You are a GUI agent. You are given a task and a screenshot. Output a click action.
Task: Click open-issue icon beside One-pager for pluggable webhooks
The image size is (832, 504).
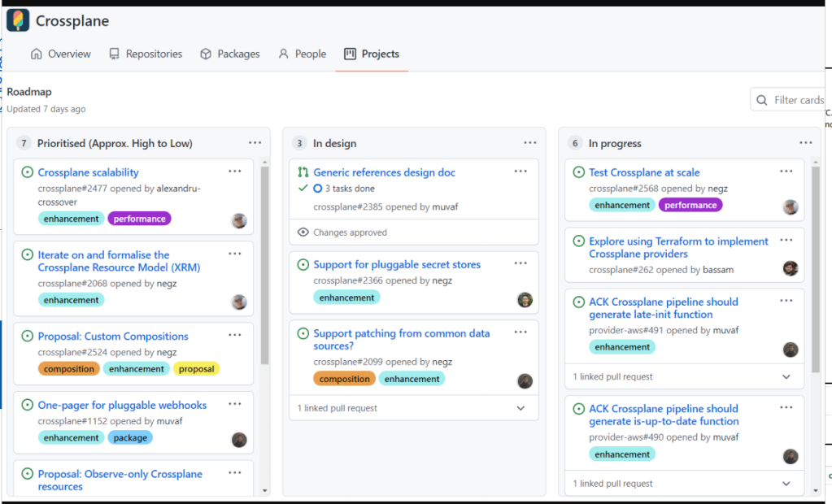(27, 405)
